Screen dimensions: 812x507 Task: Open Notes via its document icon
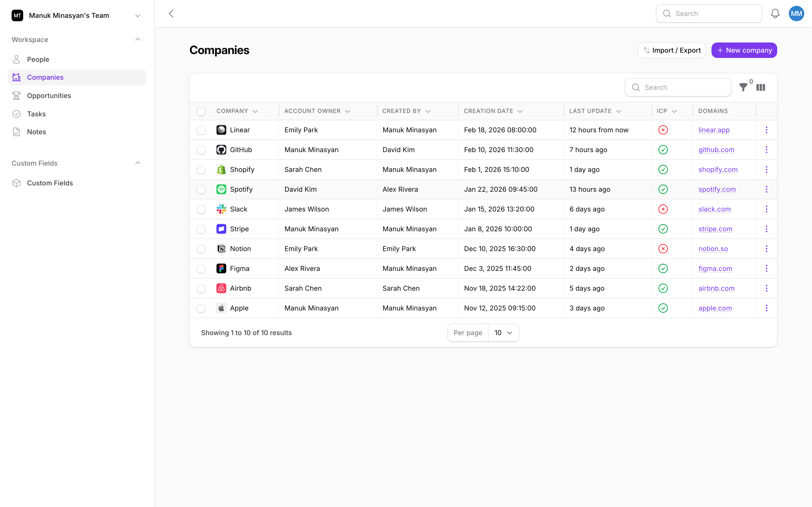(17, 131)
